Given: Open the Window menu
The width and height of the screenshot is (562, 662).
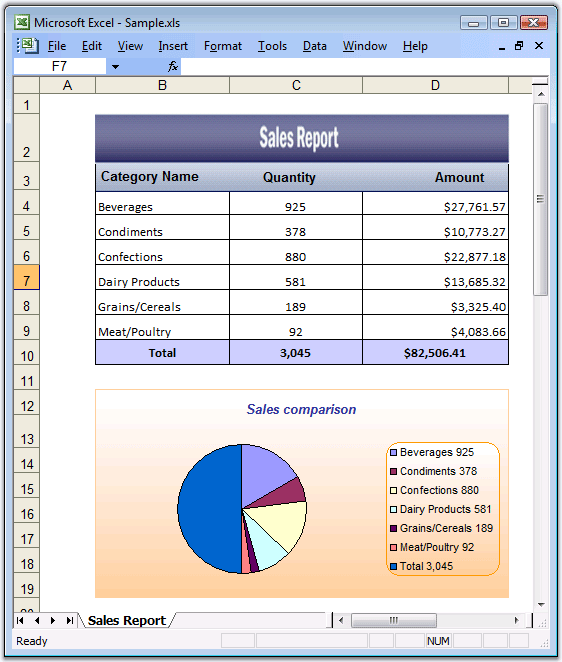Looking at the screenshot, I should [365, 46].
